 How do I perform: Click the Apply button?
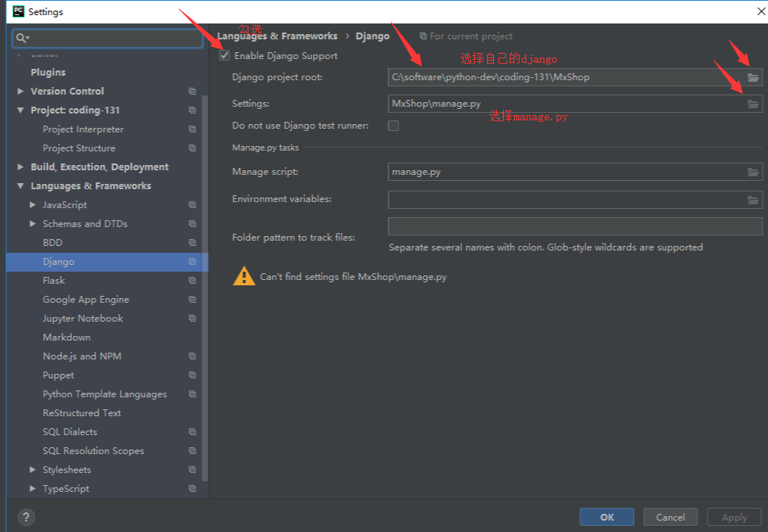(x=734, y=518)
